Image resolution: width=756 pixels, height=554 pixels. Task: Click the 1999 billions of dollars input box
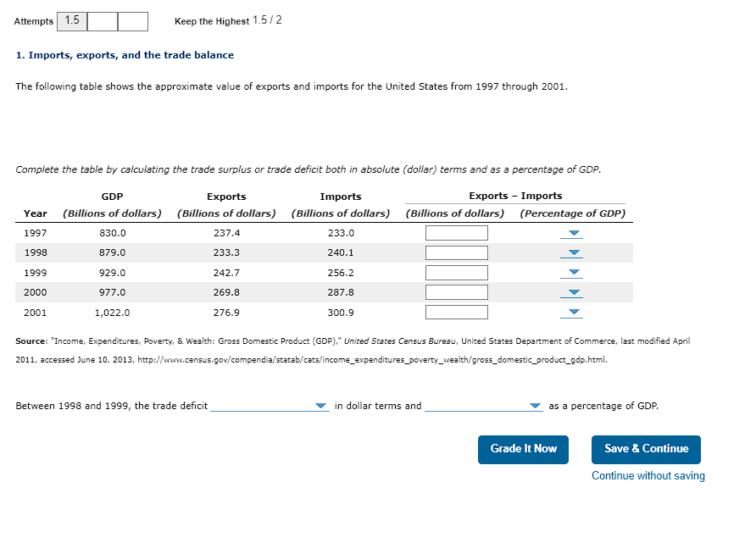tap(456, 272)
